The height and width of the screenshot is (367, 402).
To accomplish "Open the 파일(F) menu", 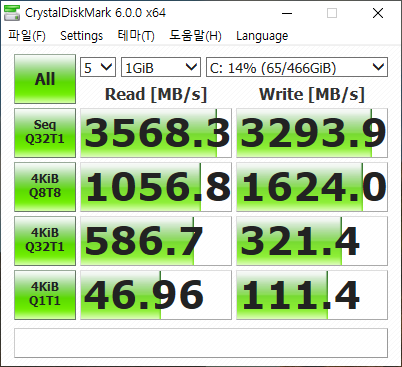I will point(27,36).
